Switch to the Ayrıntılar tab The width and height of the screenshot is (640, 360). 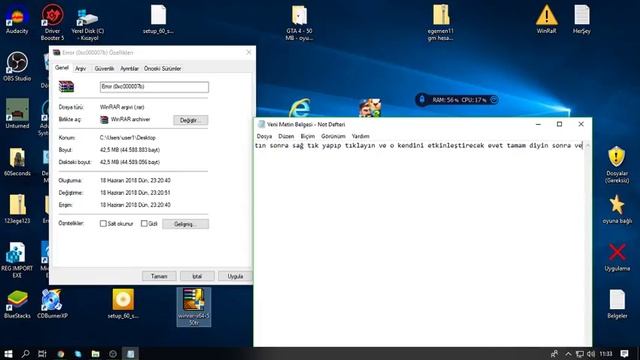tap(129, 69)
